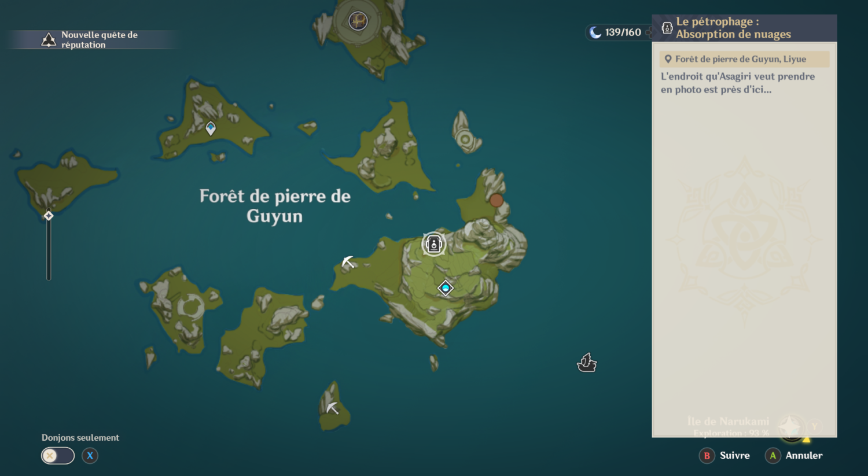
Task: Adjust the map zoom slider handle
Action: pos(49,216)
